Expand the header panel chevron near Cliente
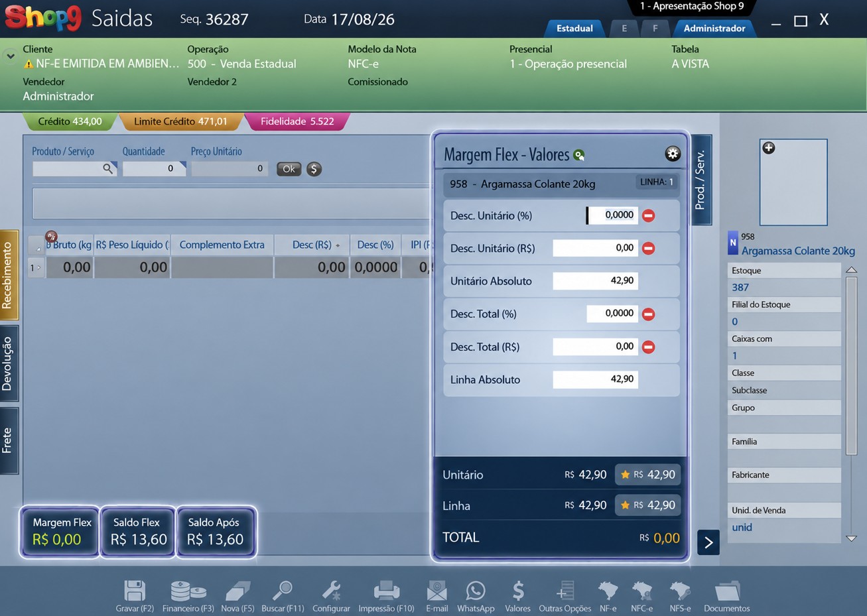The image size is (867, 616). coord(10,56)
